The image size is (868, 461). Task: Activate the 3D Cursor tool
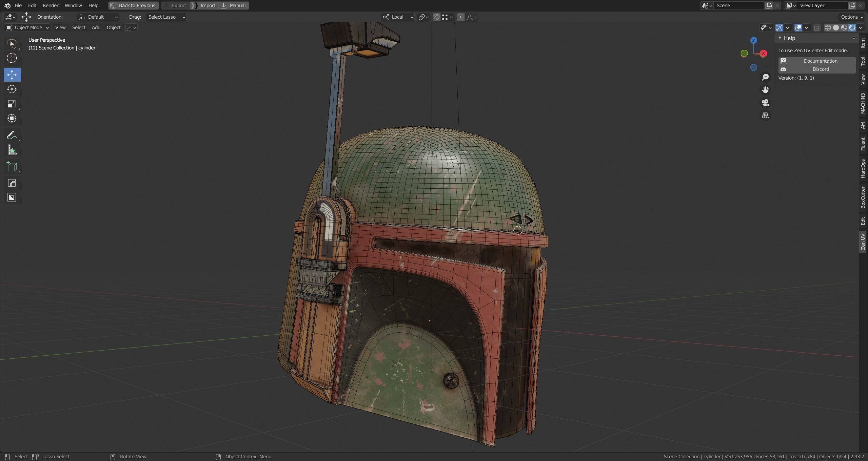pyautogui.click(x=12, y=58)
